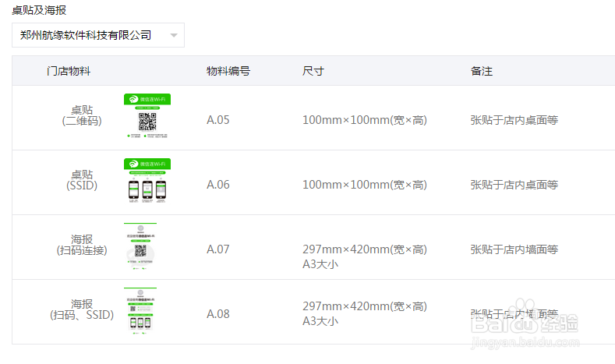Click the 门店物料 column header
This screenshot has width=615, height=364.
click(69, 71)
